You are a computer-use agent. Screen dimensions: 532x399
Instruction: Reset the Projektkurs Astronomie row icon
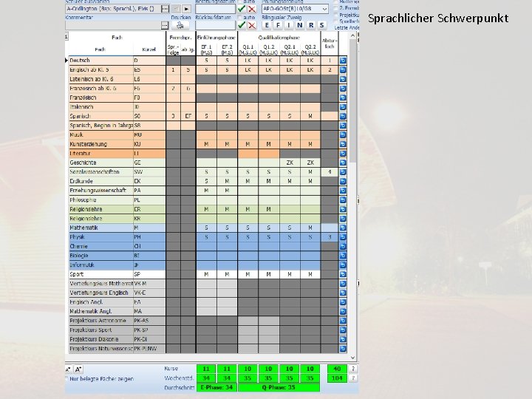pyautogui.click(x=343, y=321)
